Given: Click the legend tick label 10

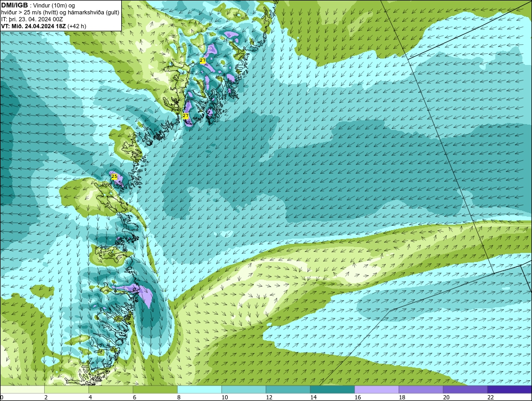Looking at the screenshot, I should [x=225, y=397].
